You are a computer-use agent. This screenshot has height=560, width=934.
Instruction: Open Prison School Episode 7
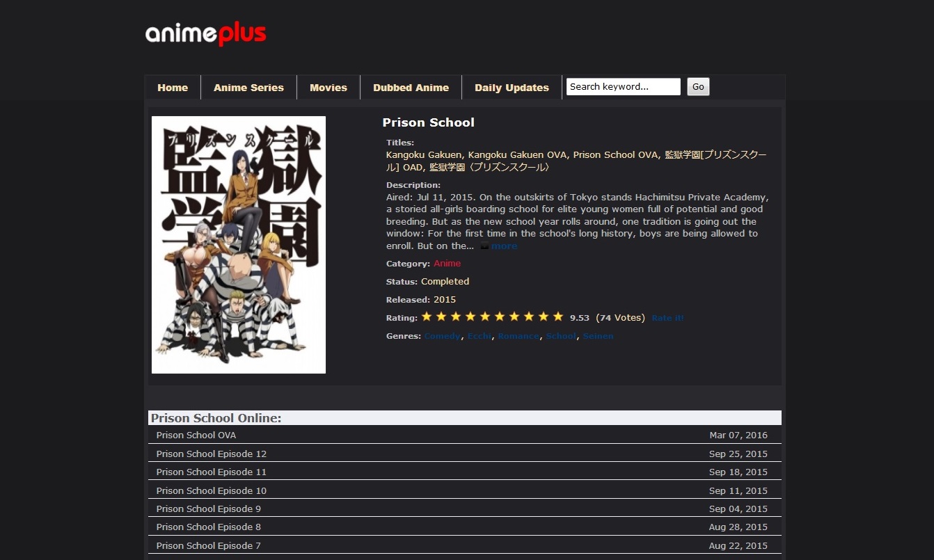coord(209,545)
